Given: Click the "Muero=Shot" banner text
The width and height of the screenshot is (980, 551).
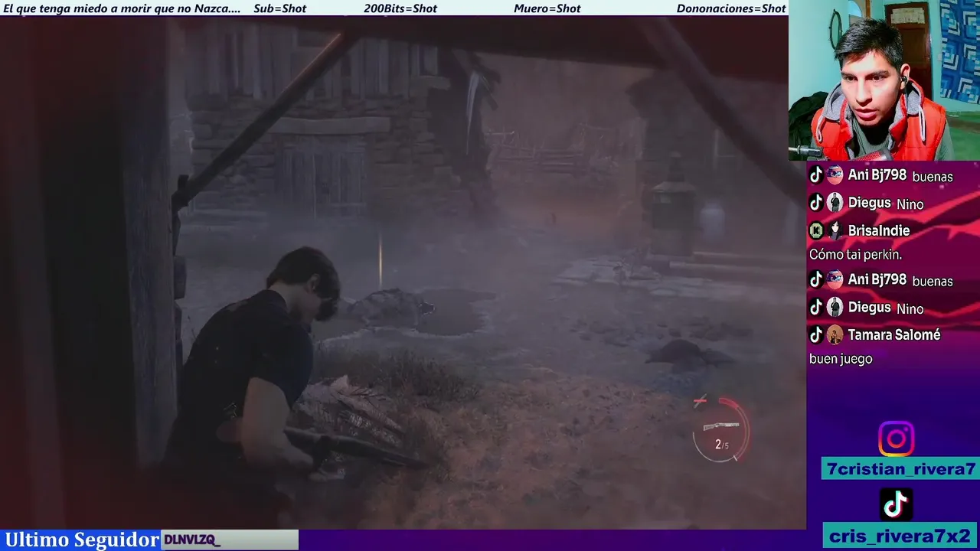Looking at the screenshot, I should tap(547, 8).
